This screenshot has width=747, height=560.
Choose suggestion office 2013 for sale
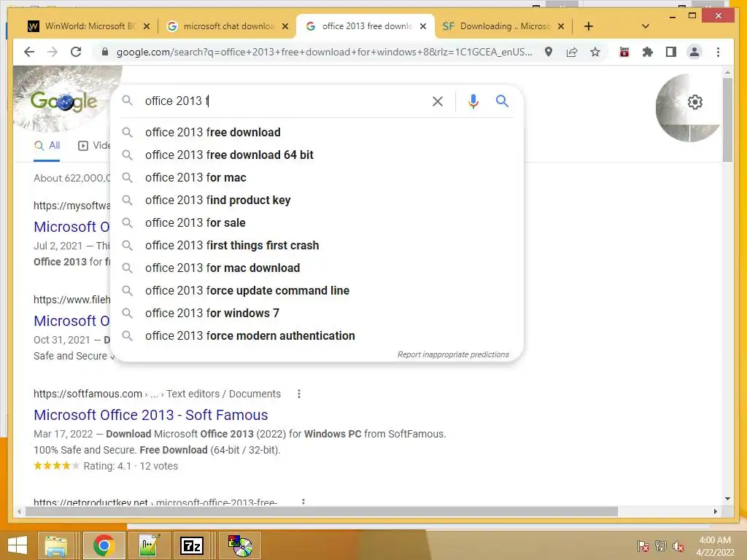coord(317,223)
